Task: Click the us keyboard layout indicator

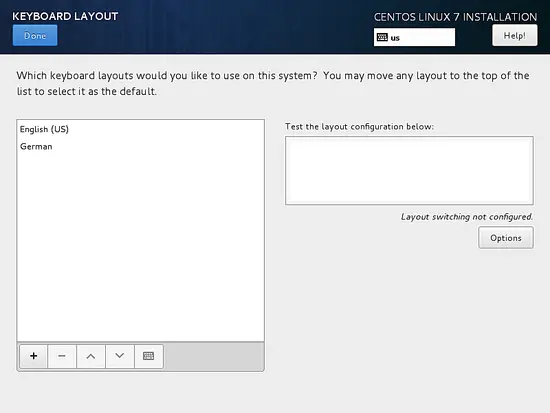Action: click(414, 37)
